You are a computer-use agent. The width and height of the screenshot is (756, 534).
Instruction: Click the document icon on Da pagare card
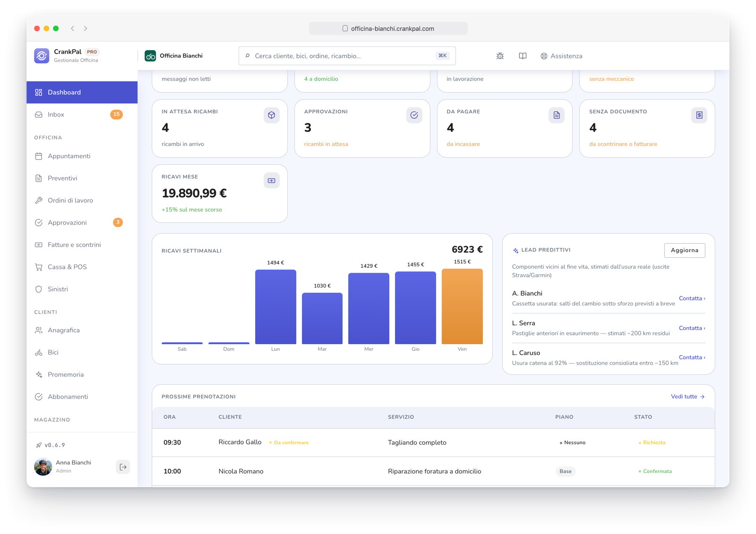tap(557, 115)
